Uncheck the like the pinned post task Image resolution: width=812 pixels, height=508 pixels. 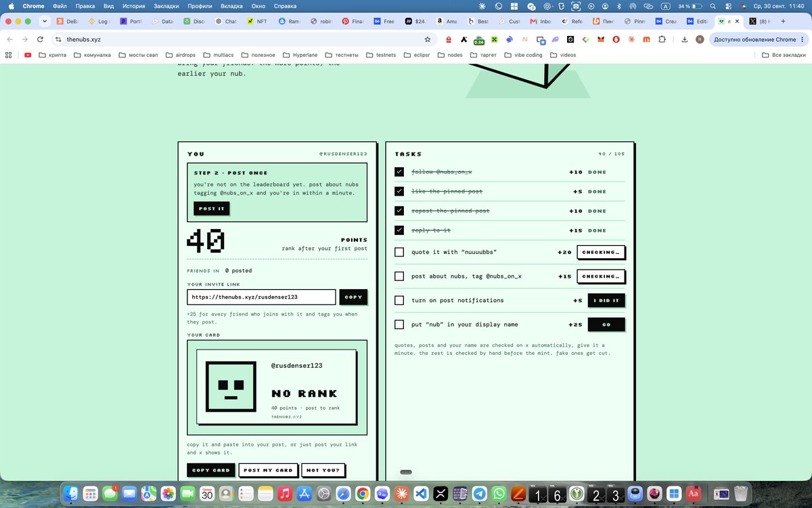point(399,192)
